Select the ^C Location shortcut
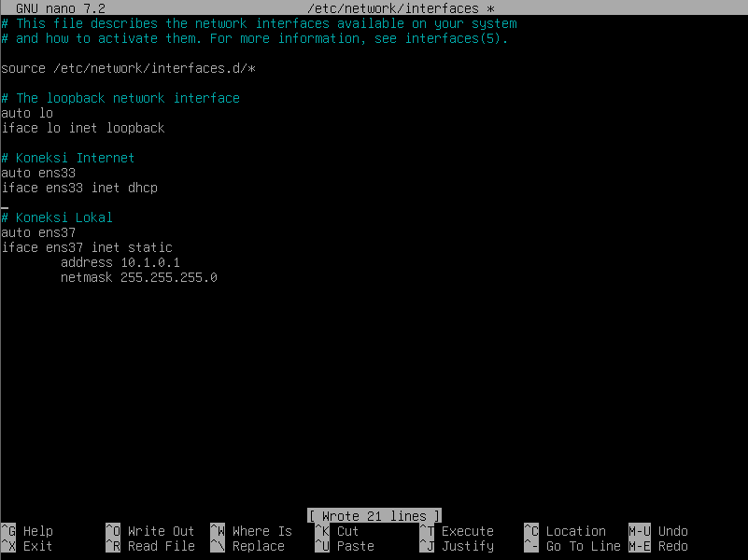Viewport: 748px width, 560px height. 565,531
